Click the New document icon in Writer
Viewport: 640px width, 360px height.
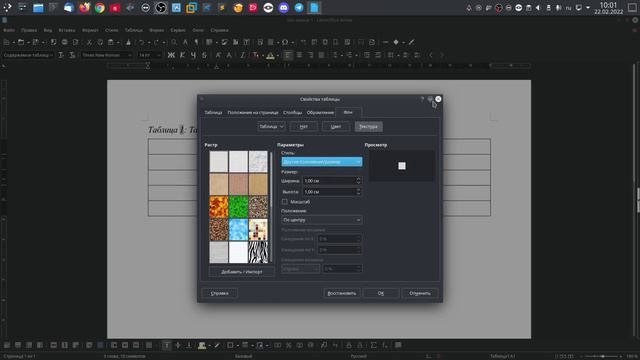tap(7, 42)
